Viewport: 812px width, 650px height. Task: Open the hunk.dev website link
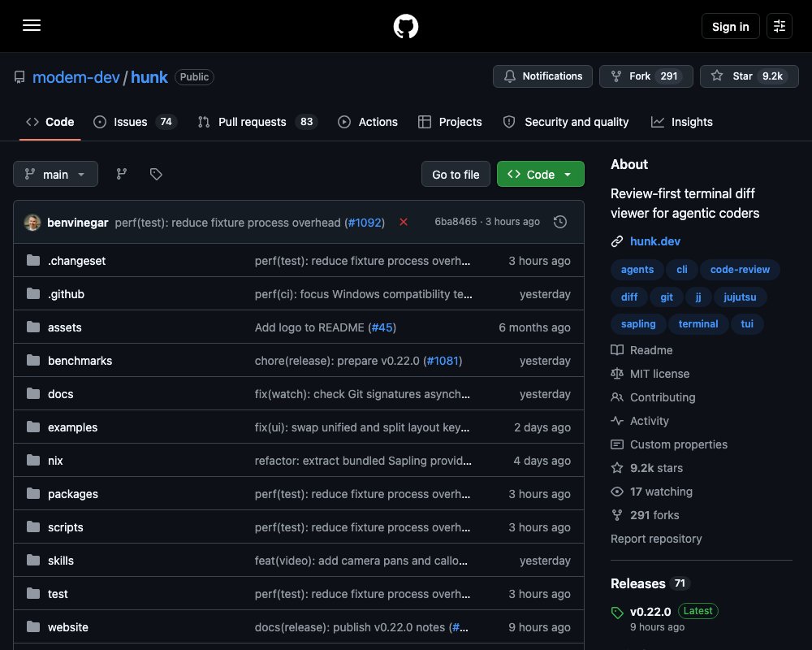(654, 241)
